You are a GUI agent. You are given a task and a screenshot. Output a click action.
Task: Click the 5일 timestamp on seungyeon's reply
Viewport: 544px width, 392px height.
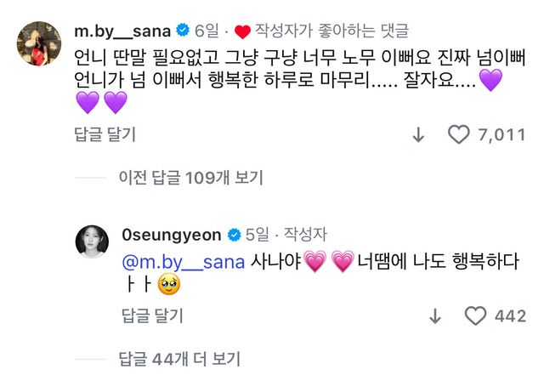[x=258, y=234]
